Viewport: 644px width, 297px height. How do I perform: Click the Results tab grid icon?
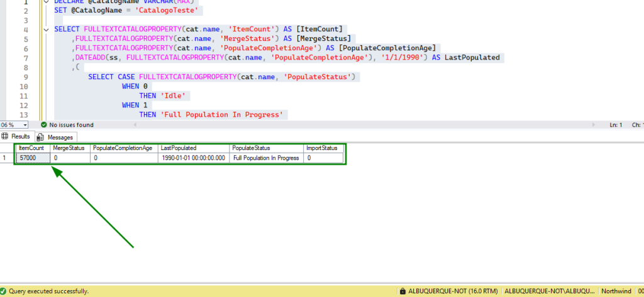[6, 137]
